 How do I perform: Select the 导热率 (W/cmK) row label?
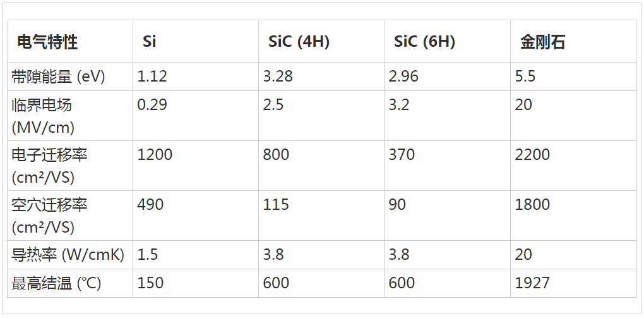[68, 254]
